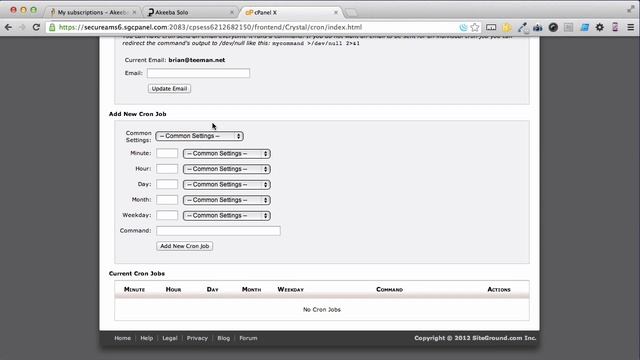Open the Privacy footer link

pyautogui.click(x=197, y=338)
